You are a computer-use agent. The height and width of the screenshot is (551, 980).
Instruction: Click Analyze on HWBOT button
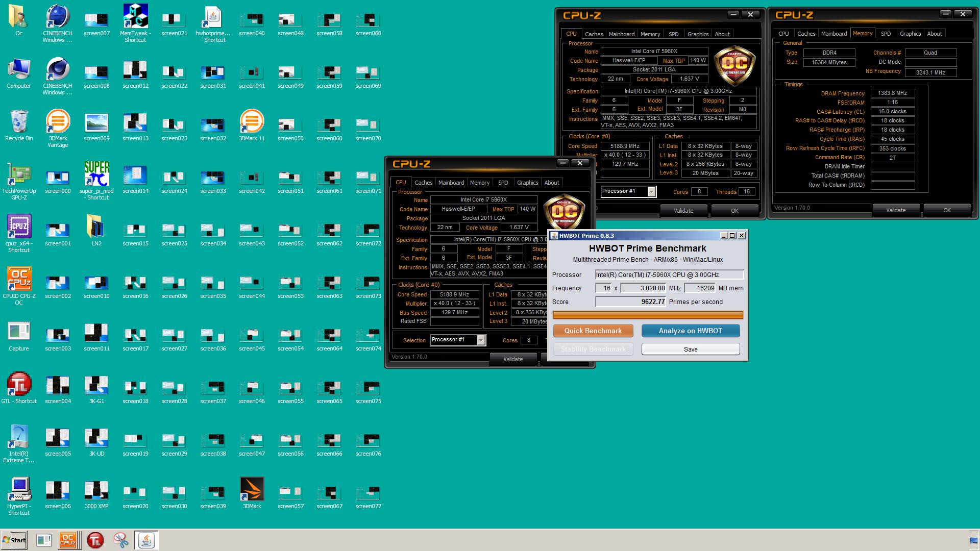point(691,331)
